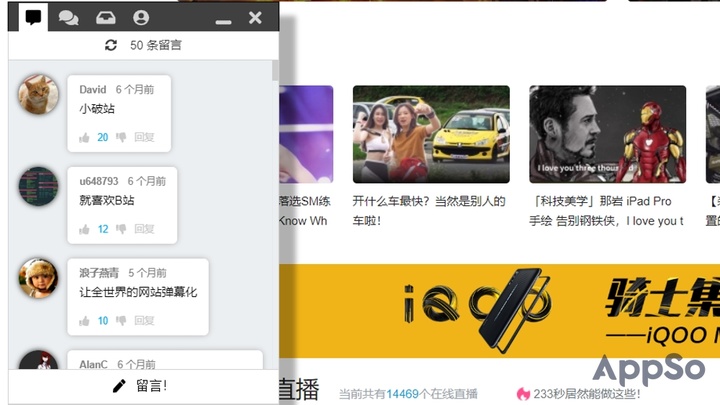
Task: Click the 留言! leave message button
Action: click(x=140, y=386)
